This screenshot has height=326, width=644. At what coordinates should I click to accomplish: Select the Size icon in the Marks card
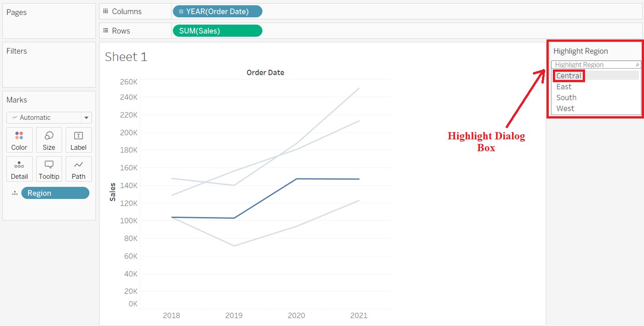pos(49,139)
